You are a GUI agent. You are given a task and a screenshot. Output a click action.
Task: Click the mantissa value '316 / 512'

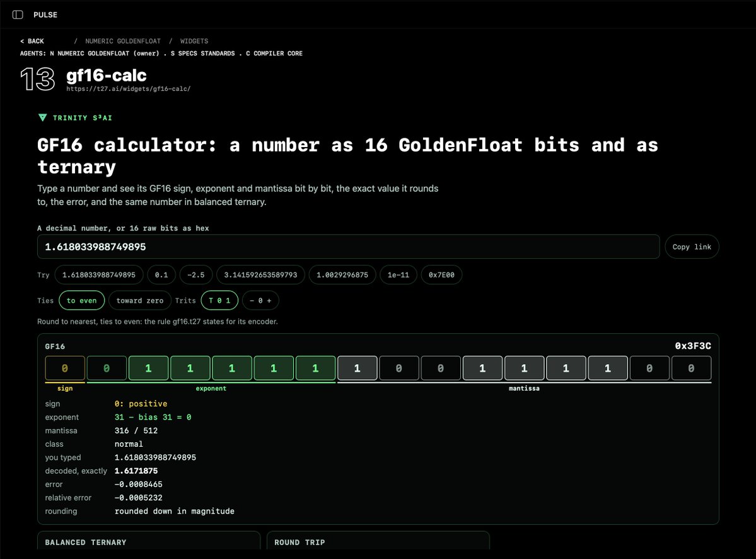[x=136, y=431]
